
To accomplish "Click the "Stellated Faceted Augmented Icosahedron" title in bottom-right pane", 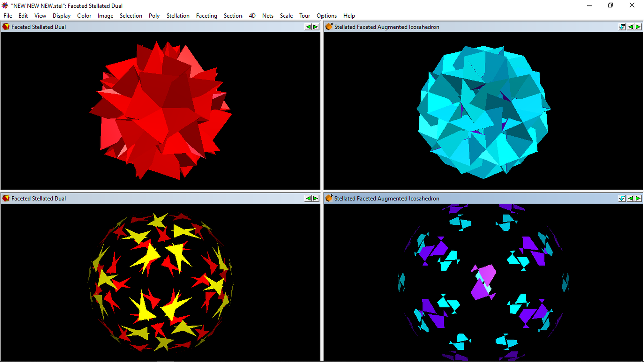I will point(386,198).
